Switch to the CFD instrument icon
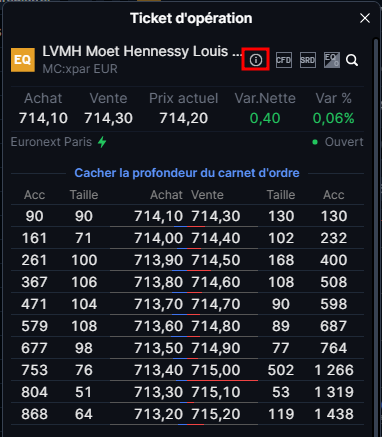This screenshot has height=437, width=382. tap(284, 60)
